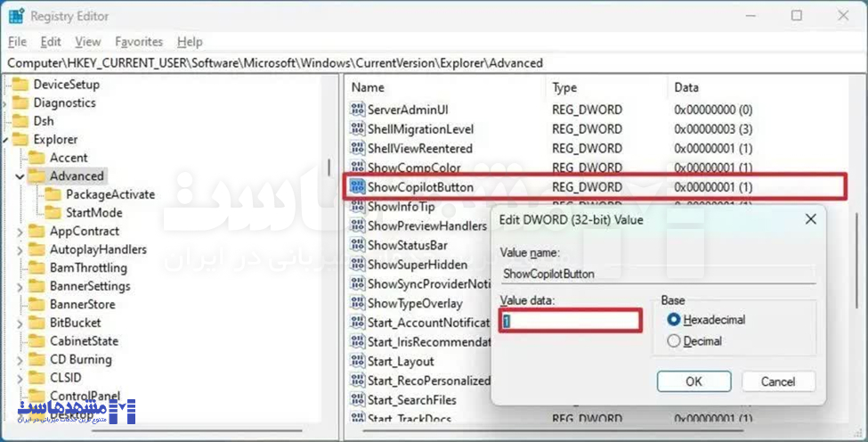The width and height of the screenshot is (868, 442).
Task: Click the Value data input field
Action: tap(570, 321)
